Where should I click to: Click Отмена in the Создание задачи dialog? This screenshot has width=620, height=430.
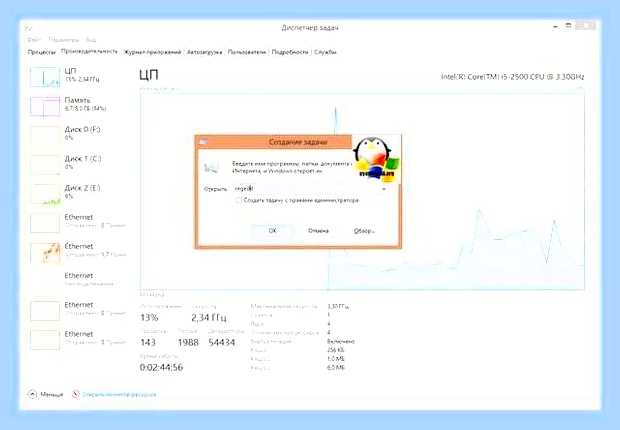click(318, 231)
